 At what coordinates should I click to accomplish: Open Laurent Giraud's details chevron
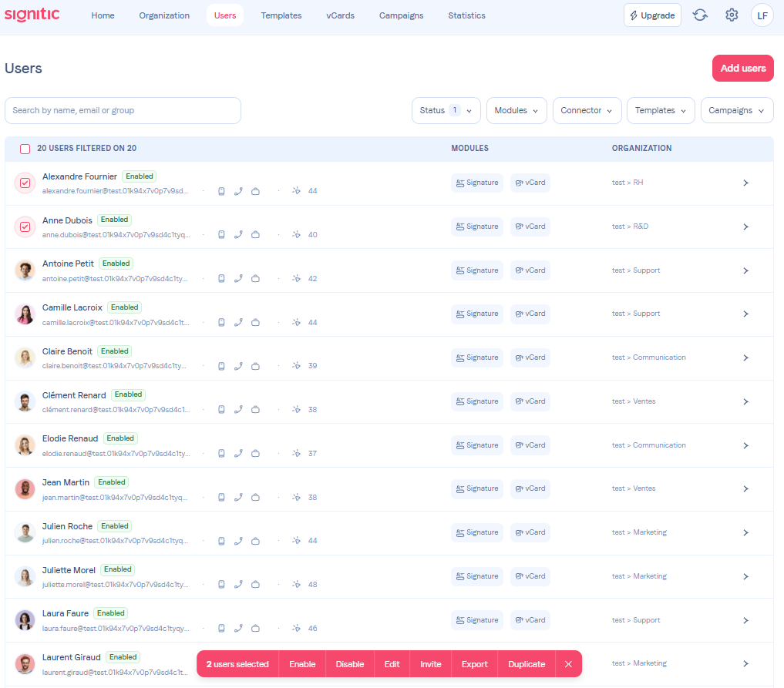745,663
